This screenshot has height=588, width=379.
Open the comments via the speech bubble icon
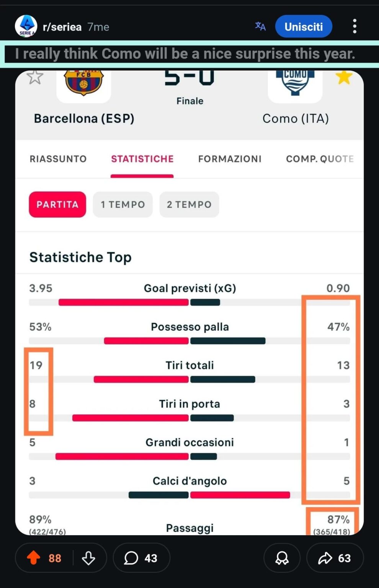(x=132, y=558)
